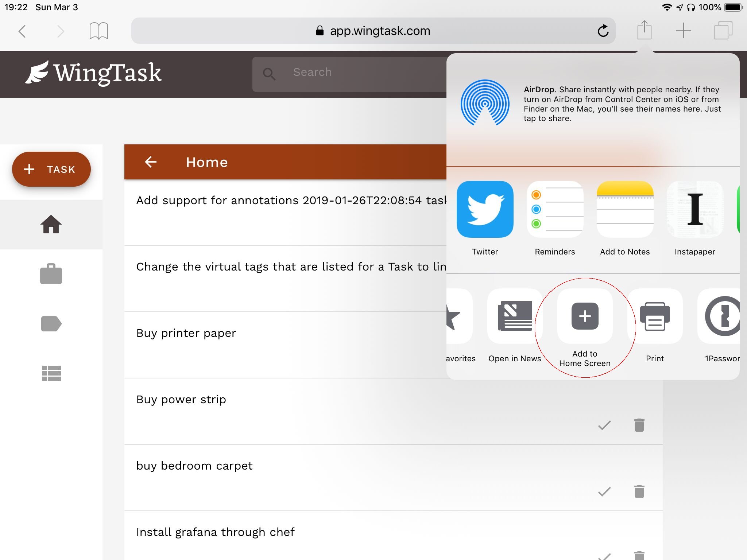This screenshot has height=560, width=747.
Task: Open a new Safari tab
Action: (x=684, y=31)
